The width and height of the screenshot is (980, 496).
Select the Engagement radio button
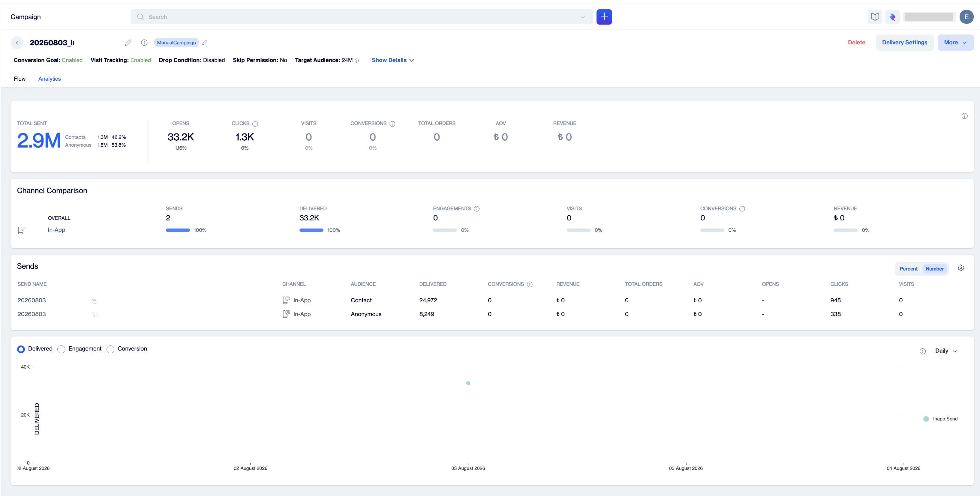[x=61, y=349]
